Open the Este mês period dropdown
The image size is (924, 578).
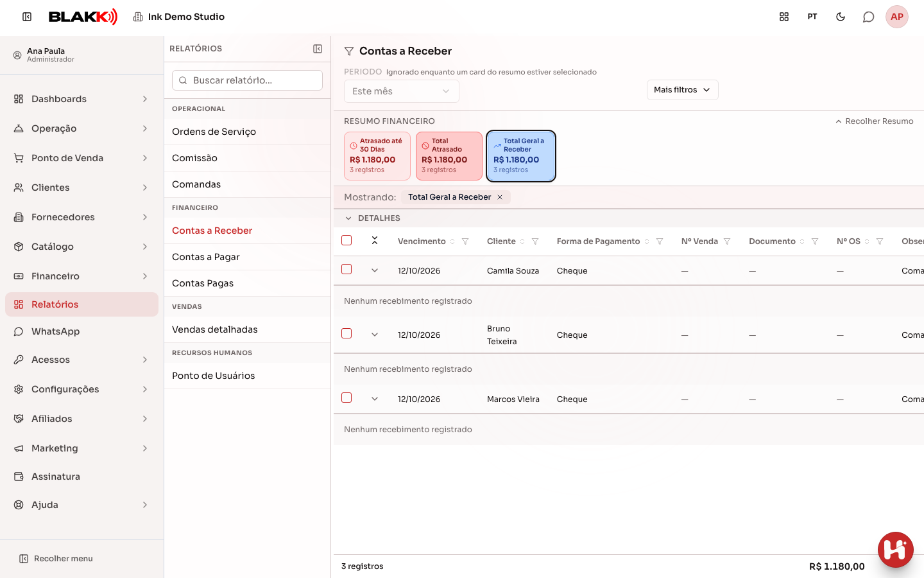tap(402, 91)
